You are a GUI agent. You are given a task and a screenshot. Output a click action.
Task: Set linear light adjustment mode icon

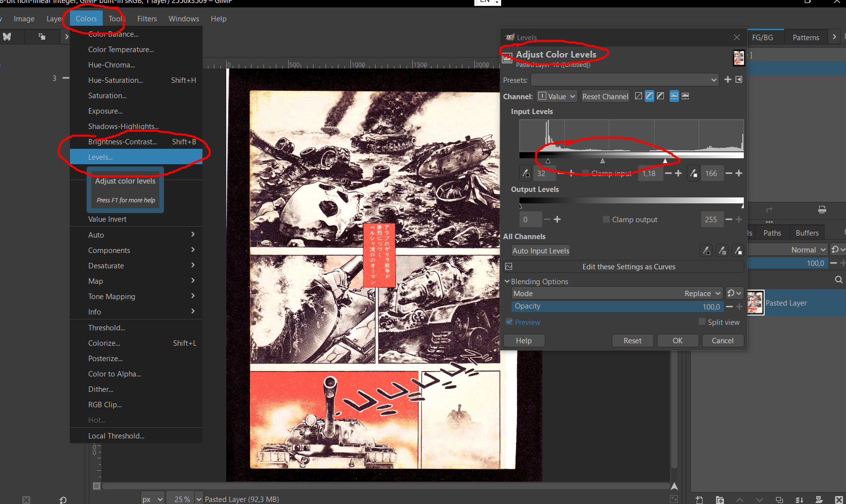pos(639,96)
